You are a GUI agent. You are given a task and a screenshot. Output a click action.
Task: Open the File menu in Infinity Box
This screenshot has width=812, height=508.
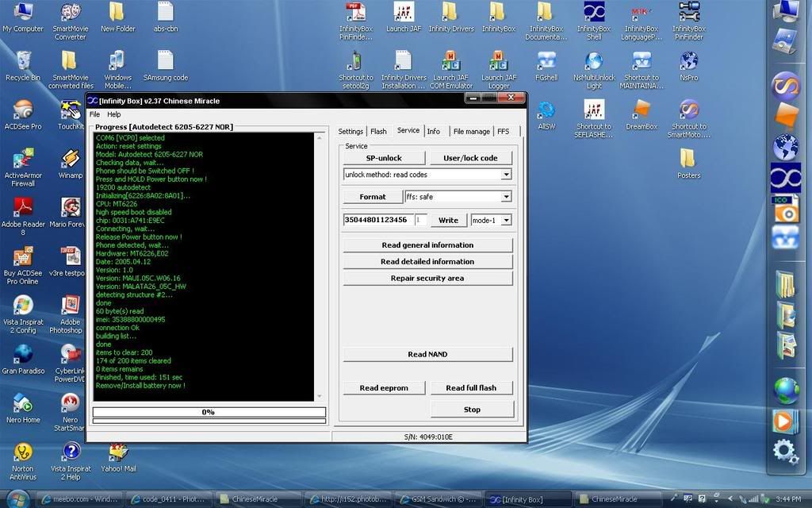(95, 114)
